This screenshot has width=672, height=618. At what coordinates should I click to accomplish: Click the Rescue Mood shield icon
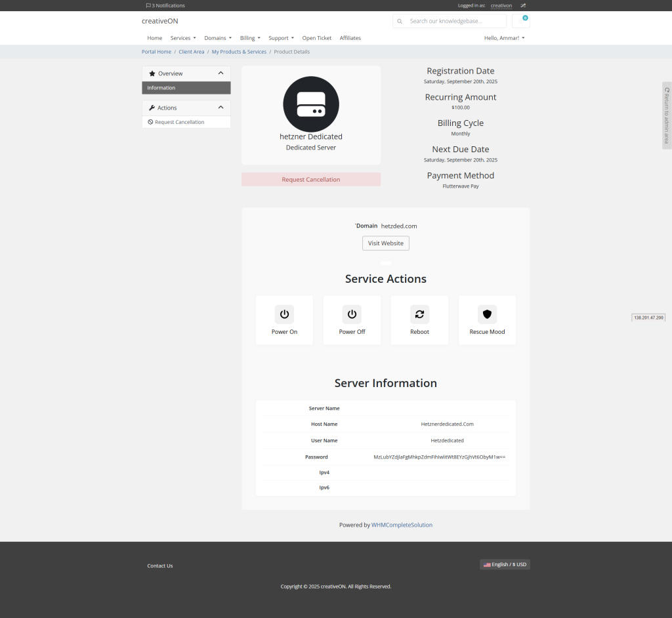point(487,314)
